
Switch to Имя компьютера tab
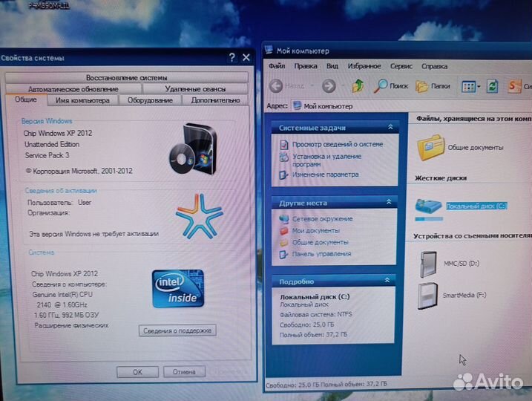[82, 100]
